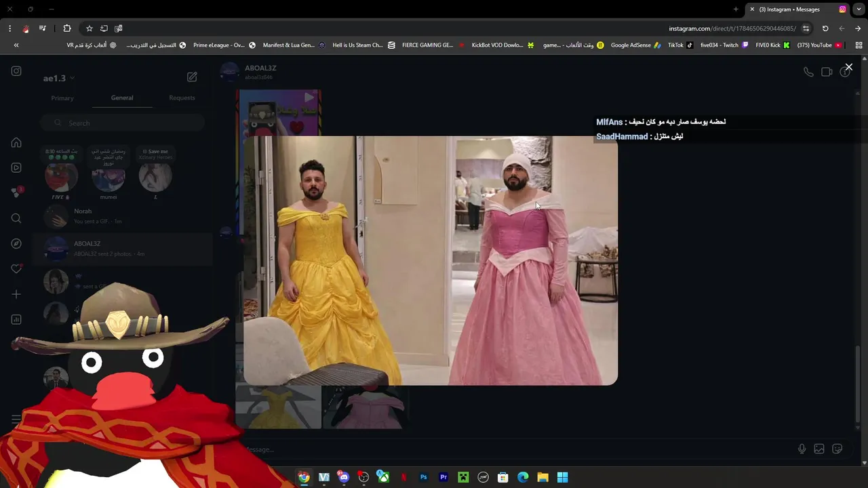Screen dimensions: 868x488
Task: Open the Windows Start button
Action: 562,477
